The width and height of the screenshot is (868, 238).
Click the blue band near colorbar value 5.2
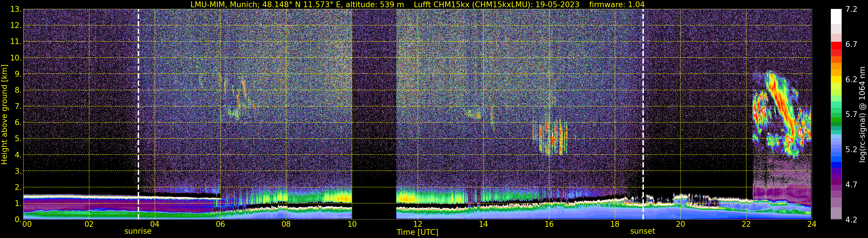click(836, 149)
